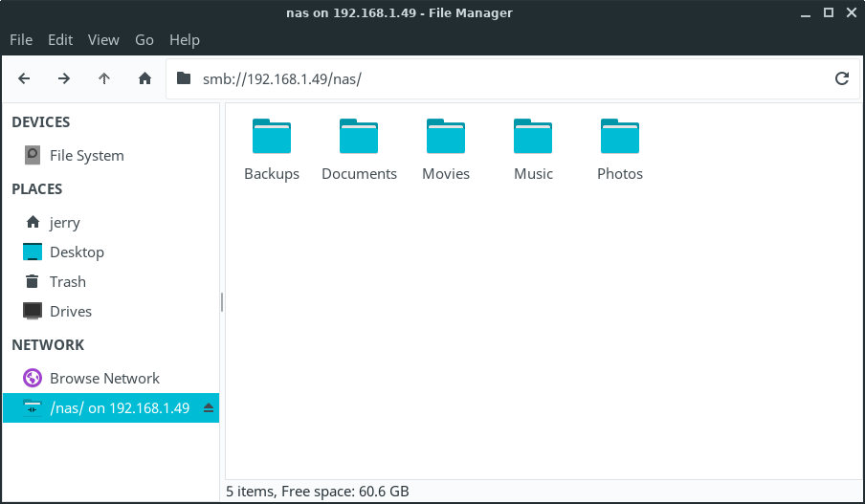The height and width of the screenshot is (504, 865).
Task: Click the smb location path field
Action: click(x=498, y=78)
